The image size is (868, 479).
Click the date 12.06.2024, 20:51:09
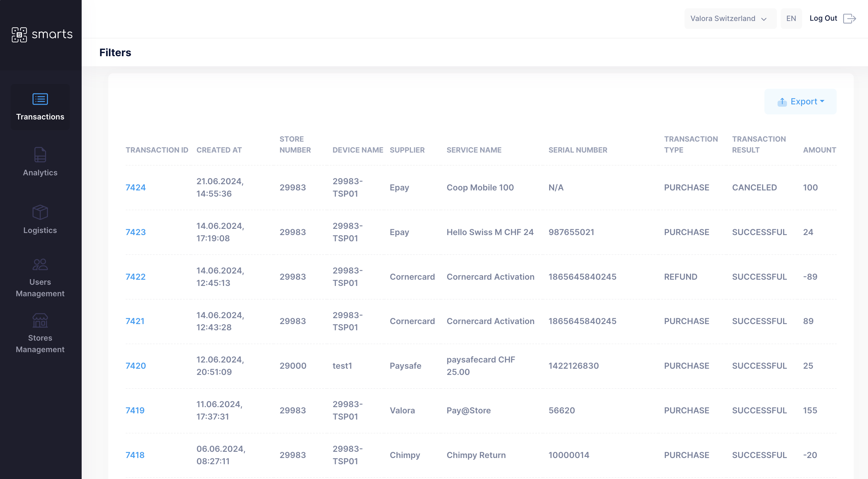coord(220,366)
